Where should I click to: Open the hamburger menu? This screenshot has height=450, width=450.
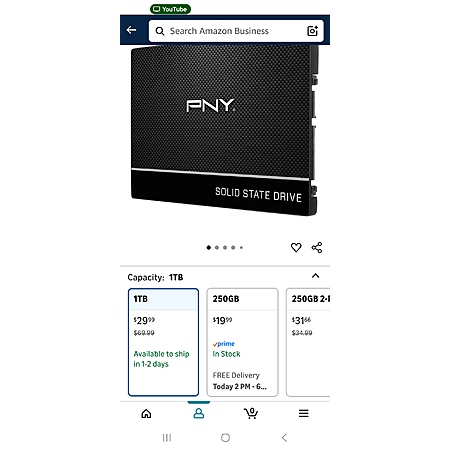tap(303, 413)
